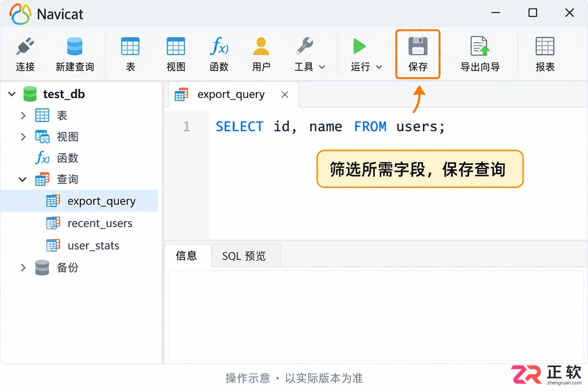Click the 函数 fx toolbar icon
588x392 pixels.
coord(219,46)
